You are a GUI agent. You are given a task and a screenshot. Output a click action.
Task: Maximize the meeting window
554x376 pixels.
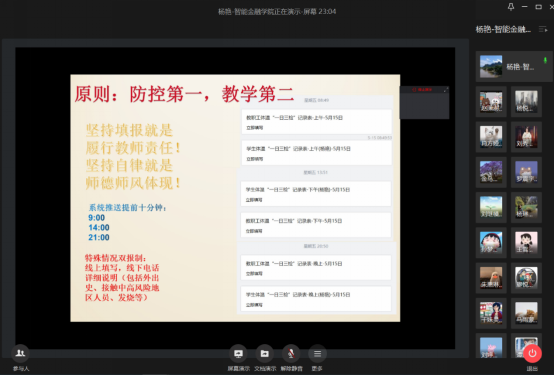click(x=538, y=7)
